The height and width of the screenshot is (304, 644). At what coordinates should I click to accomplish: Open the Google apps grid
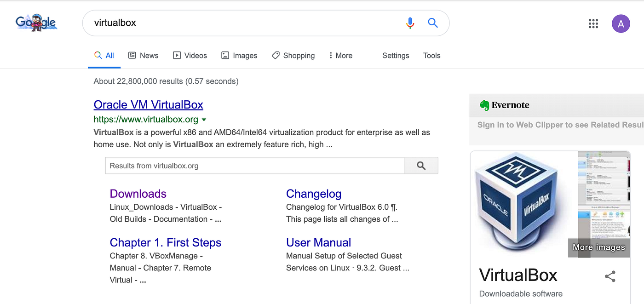coord(593,23)
